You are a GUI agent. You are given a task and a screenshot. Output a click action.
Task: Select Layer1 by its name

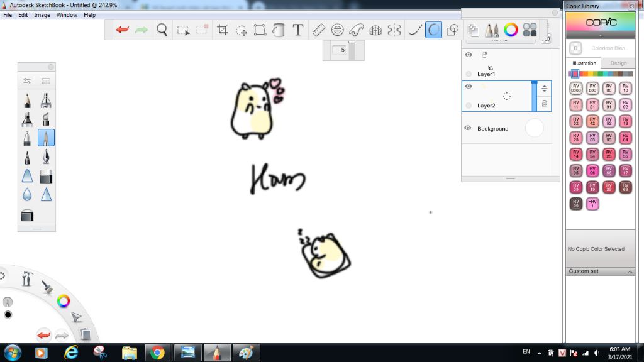click(486, 74)
